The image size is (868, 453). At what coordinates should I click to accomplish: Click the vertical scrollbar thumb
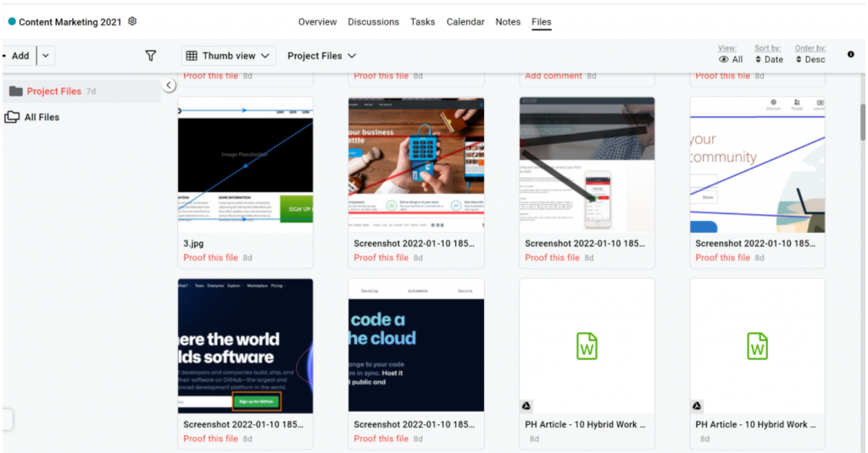862,122
